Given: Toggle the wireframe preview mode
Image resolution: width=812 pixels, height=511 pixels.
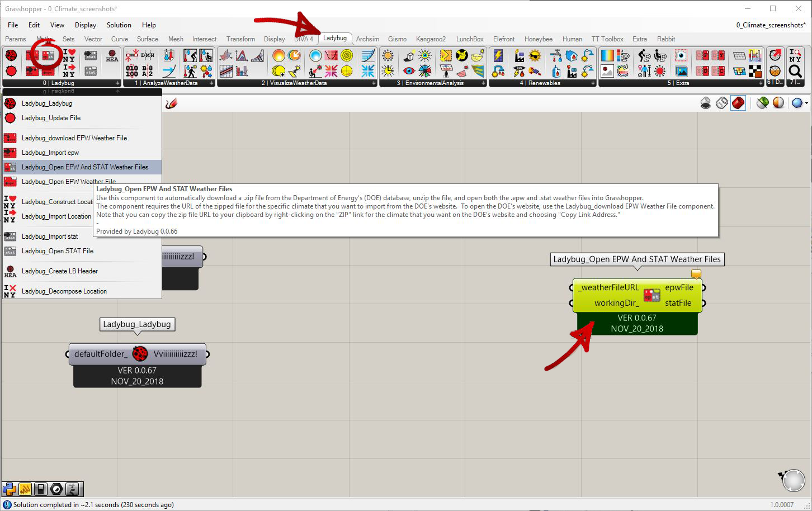Looking at the screenshot, I should 722,103.
